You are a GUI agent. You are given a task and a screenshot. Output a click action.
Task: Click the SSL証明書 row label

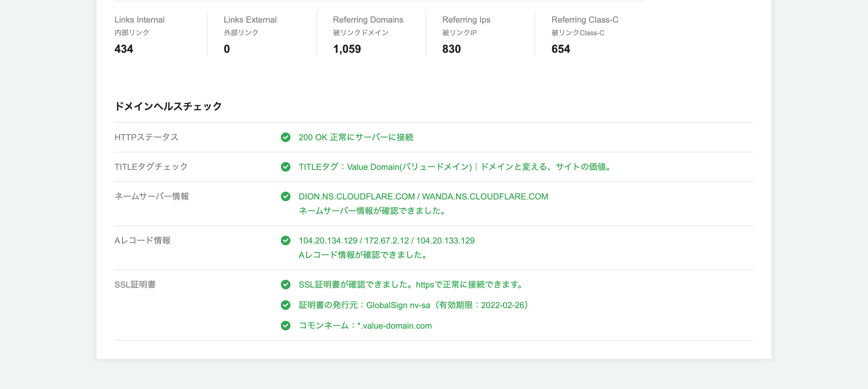click(135, 284)
